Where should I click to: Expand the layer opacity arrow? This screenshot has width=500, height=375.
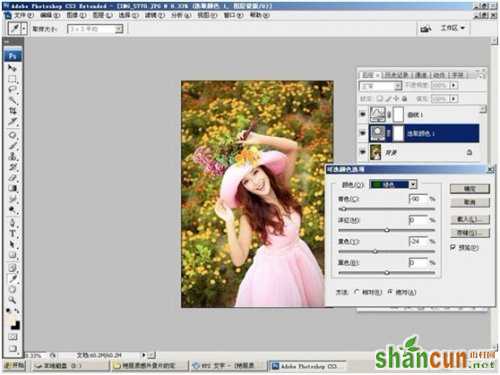[454, 85]
